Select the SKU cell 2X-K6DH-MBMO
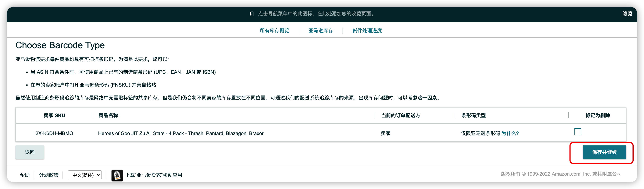The image size is (644, 189). tap(54, 133)
